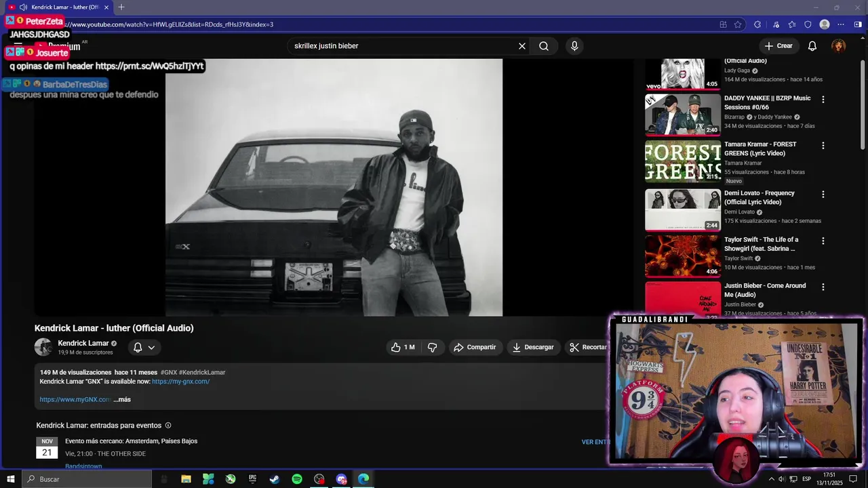Click the Descargar button

[532, 347]
